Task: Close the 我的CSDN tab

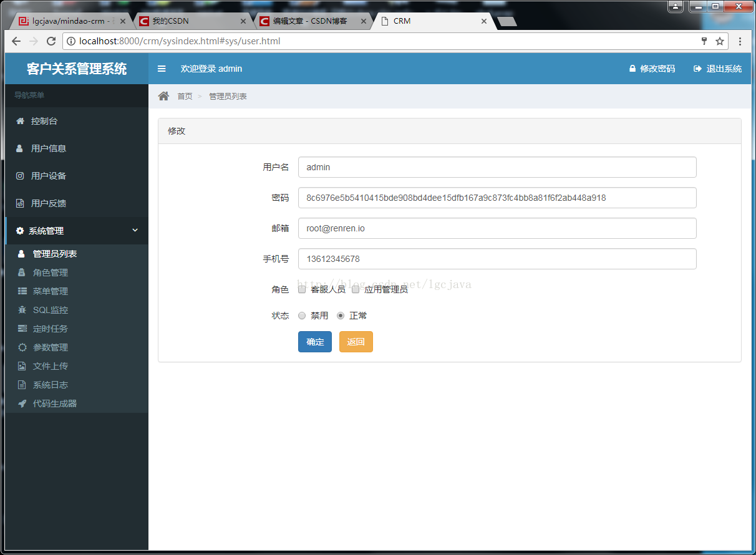Action: 244,21
